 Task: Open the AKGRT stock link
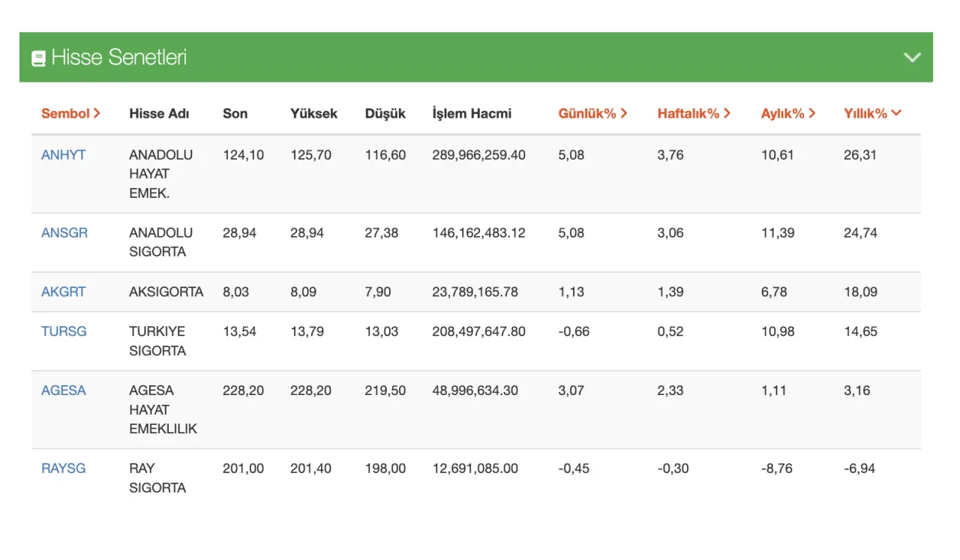pyautogui.click(x=63, y=292)
